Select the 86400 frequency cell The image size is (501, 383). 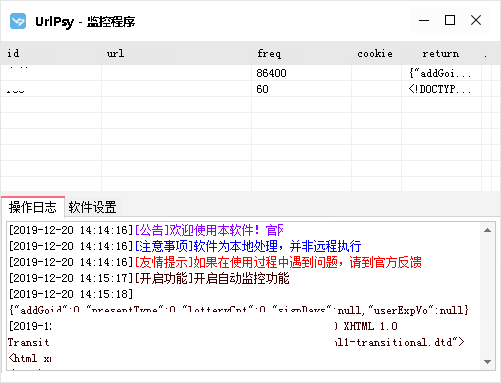pyautogui.click(x=301, y=73)
